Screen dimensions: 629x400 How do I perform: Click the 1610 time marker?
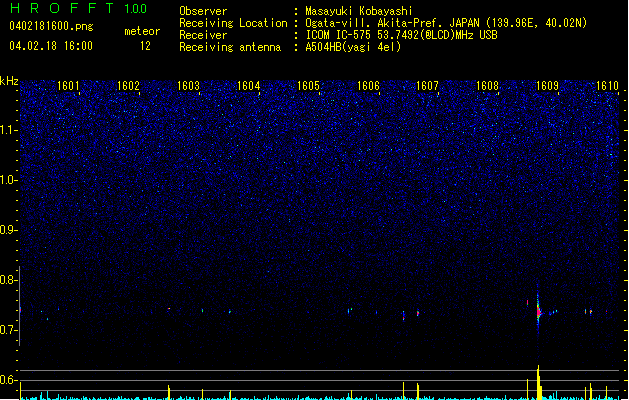coord(607,86)
